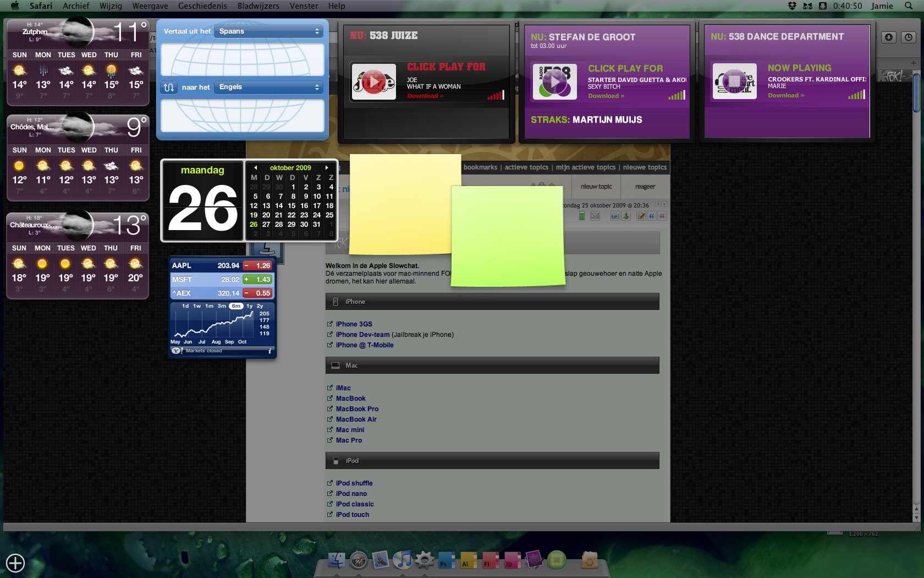Open the iPod nano link
This screenshot has height=578, width=924.
click(351, 494)
